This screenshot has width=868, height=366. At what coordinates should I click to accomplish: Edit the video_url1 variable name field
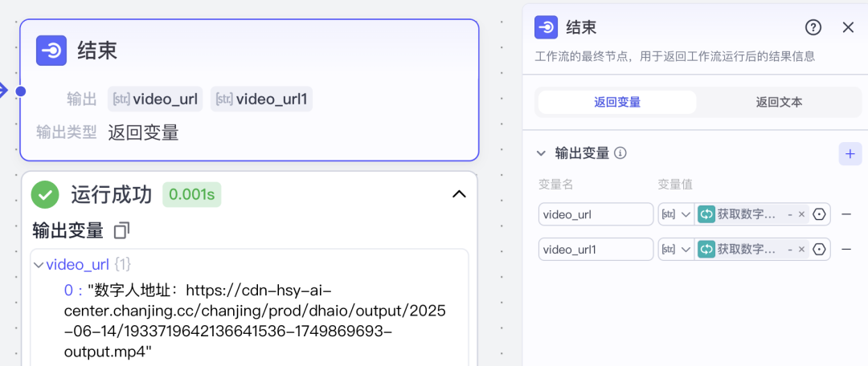pyautogui.click(x=596, y=250)
